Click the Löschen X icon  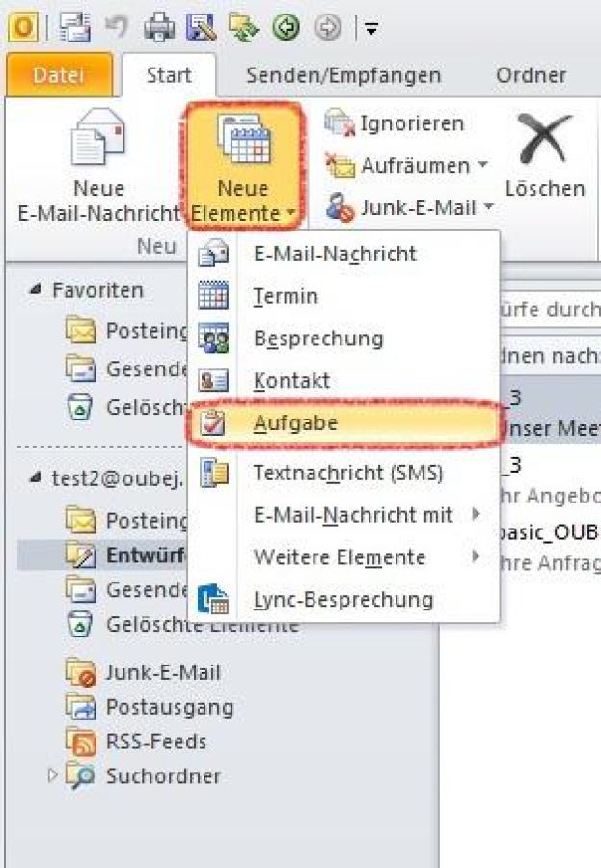[545, 138]
